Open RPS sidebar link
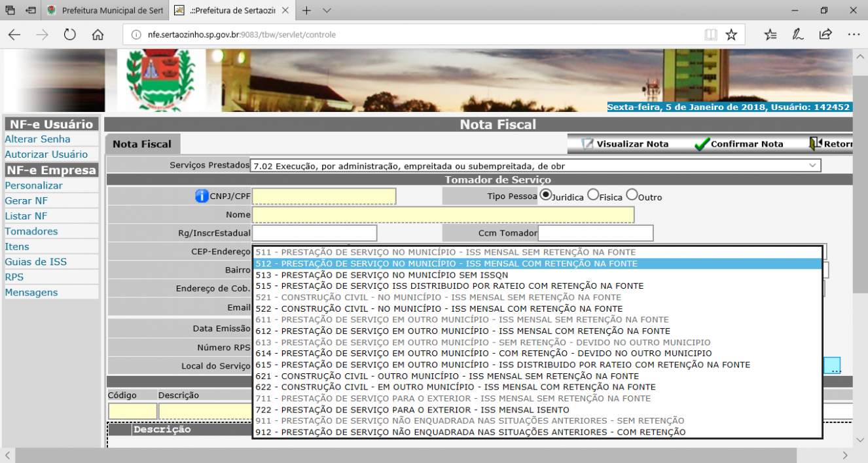This screenshot has width=868, height=463. [14, 277]
